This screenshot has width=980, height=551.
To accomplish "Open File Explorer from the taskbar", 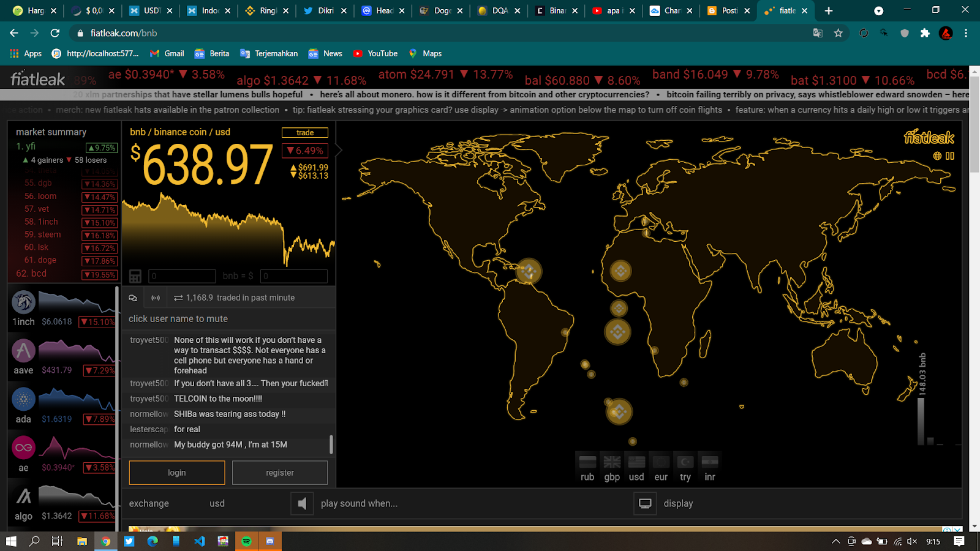I will (82, 541).
